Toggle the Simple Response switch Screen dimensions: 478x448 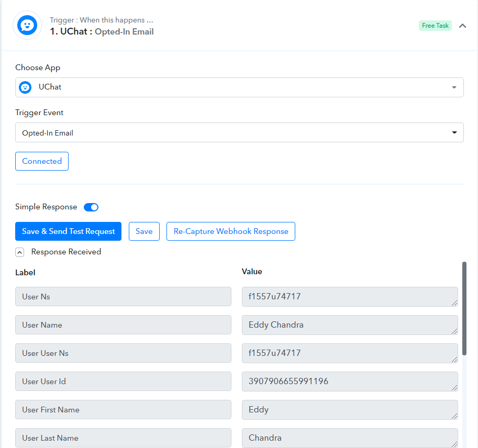[x=91, y=207]
